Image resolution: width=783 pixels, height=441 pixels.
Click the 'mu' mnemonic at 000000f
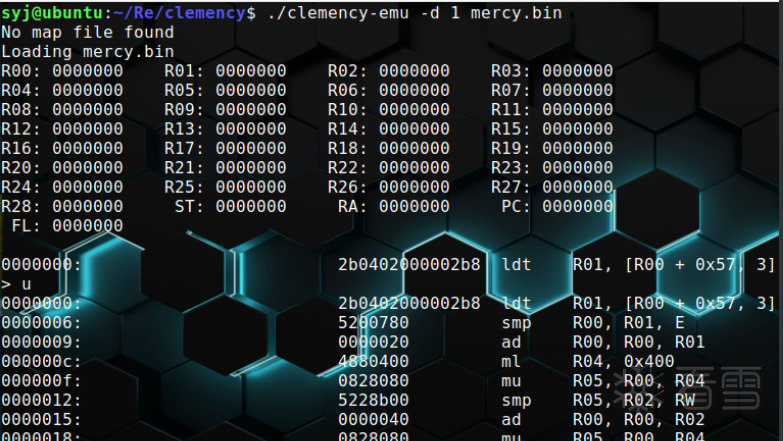coord(511,382)
